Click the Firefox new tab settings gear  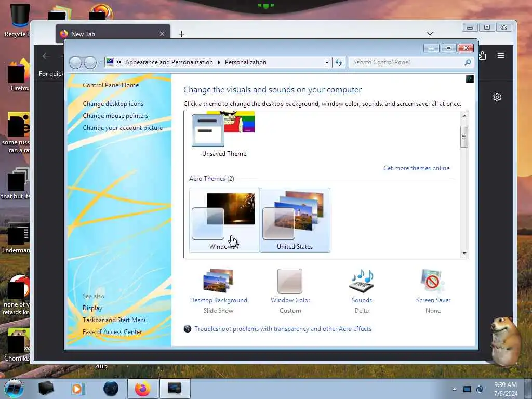(x=497, y=97)
